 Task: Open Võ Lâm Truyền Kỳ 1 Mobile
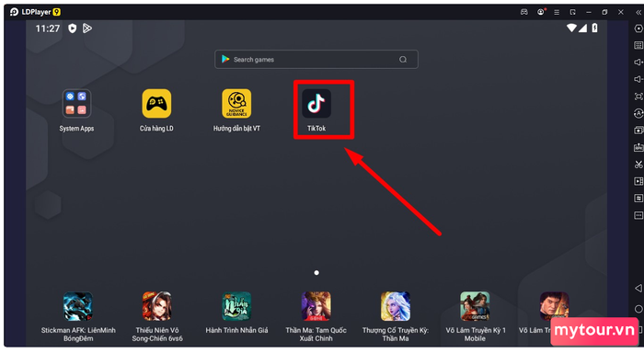coord(475,306)
